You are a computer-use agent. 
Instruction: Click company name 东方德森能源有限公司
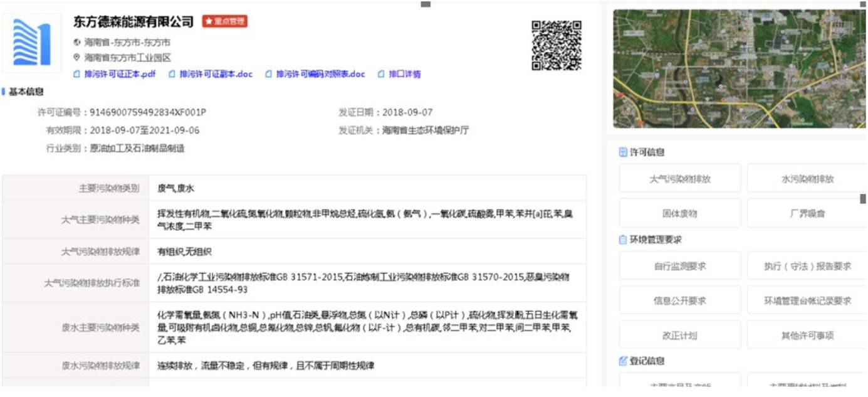click(133, 22)
